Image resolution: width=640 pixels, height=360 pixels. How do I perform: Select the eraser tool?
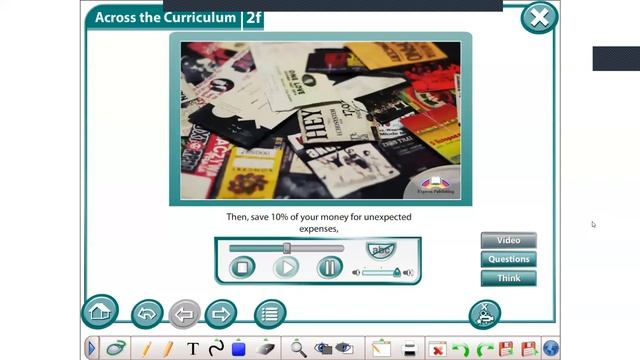pyautogui.click(x=266, y=349)
